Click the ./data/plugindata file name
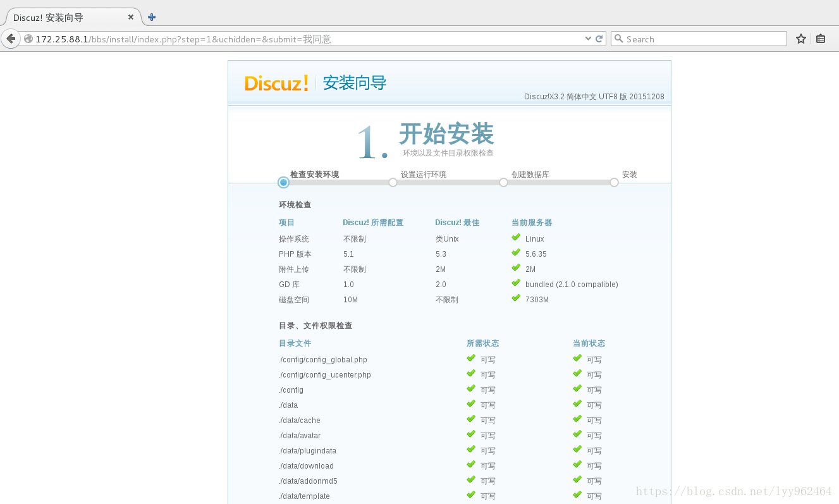 tap(308, 451)
